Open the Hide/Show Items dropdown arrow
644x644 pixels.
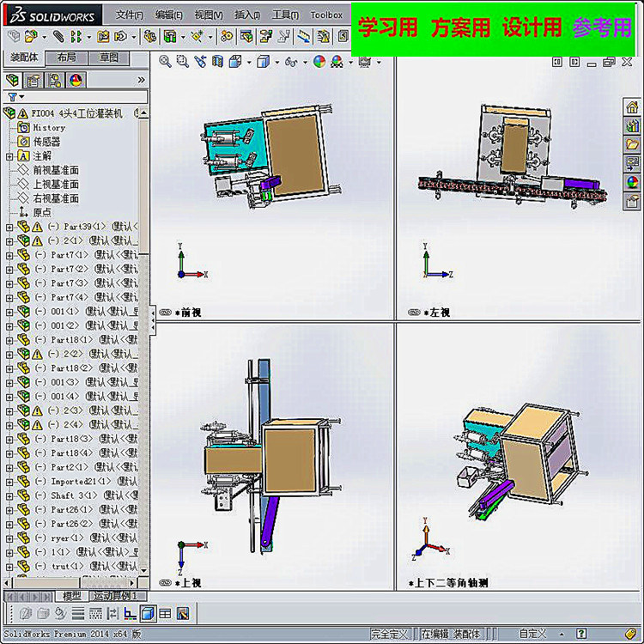pos(305,63)
